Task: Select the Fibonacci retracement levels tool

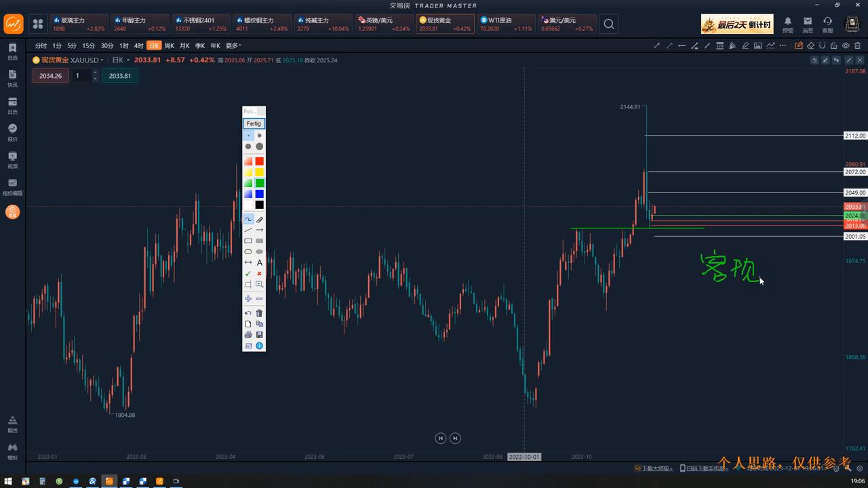Action: (720, 45)
